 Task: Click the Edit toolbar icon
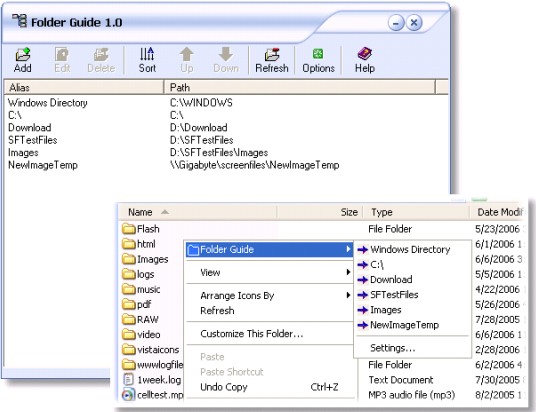coord(62,55)
